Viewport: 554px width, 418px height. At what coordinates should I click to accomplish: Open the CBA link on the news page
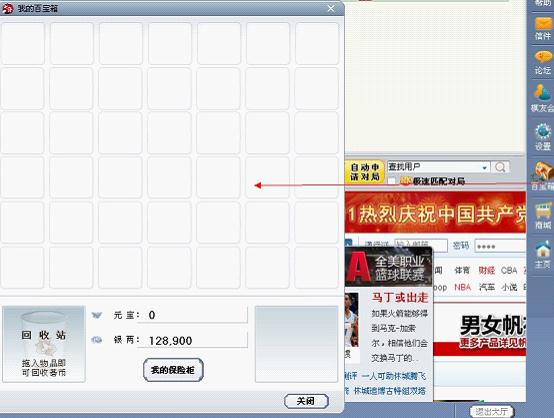(509, 270)
